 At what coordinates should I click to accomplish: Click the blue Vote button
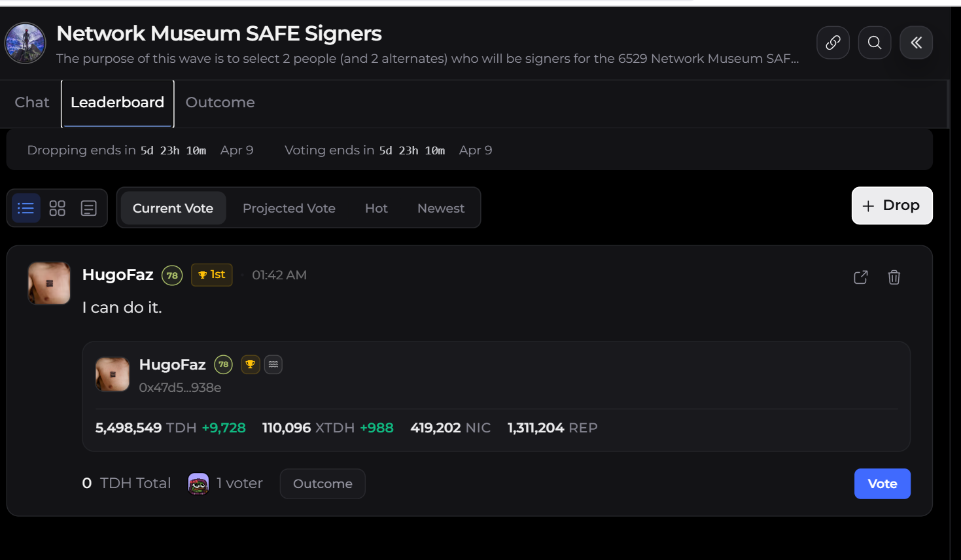pos(882,484)
